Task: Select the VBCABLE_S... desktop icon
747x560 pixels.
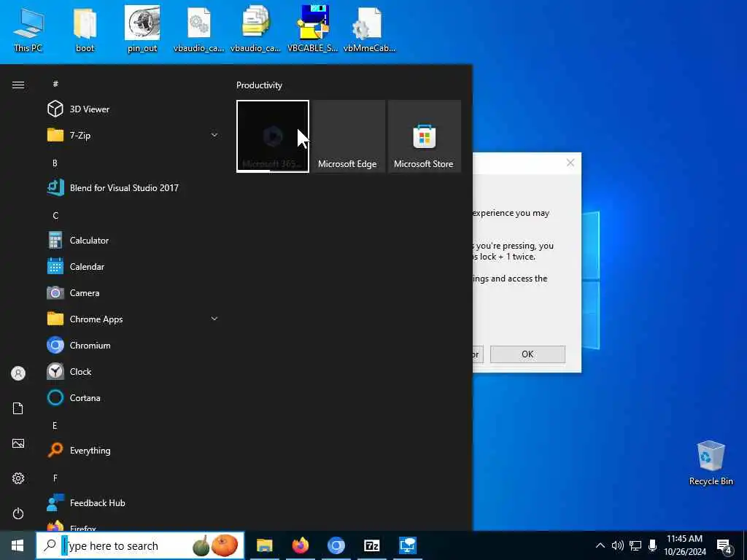Action: (x=312, y=29)
